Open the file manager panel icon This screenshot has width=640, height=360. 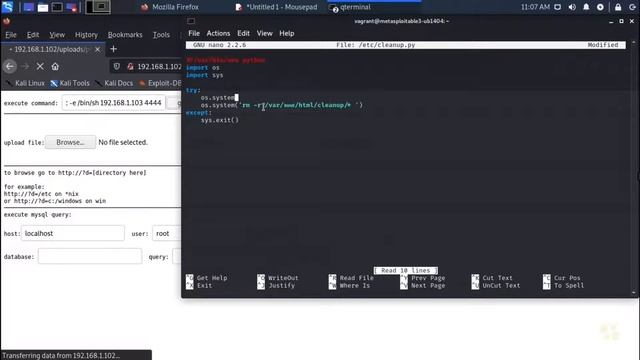(x=43, y=7)
